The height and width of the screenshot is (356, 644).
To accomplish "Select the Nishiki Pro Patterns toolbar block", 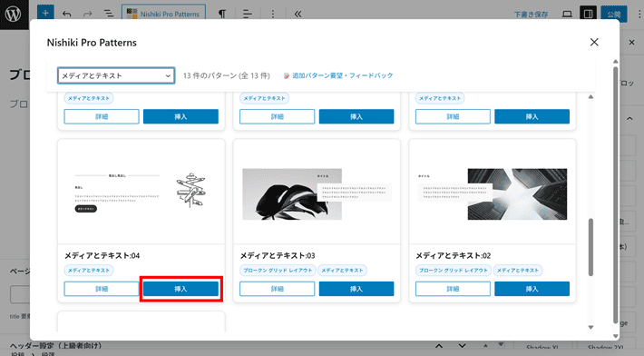I will coord(163,13).
